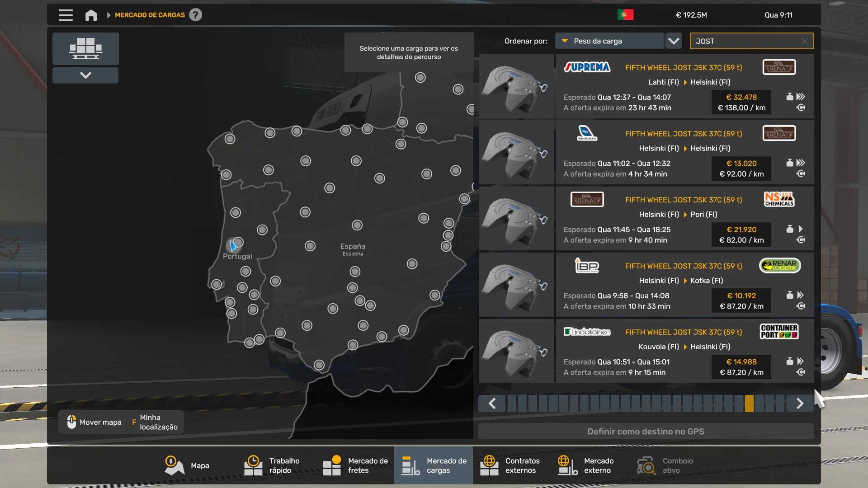Click the Portugal flag language icon
Screen dimensions: 868x488
[x=625, y=15]
